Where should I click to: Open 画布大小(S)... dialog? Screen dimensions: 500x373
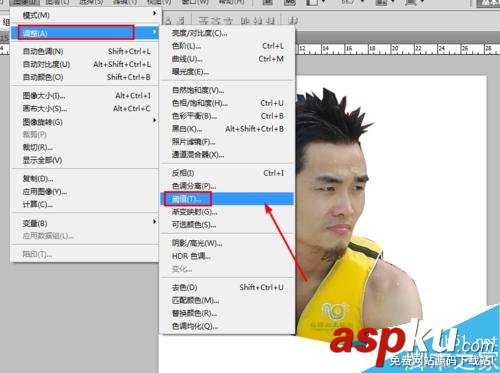[85, 109]
